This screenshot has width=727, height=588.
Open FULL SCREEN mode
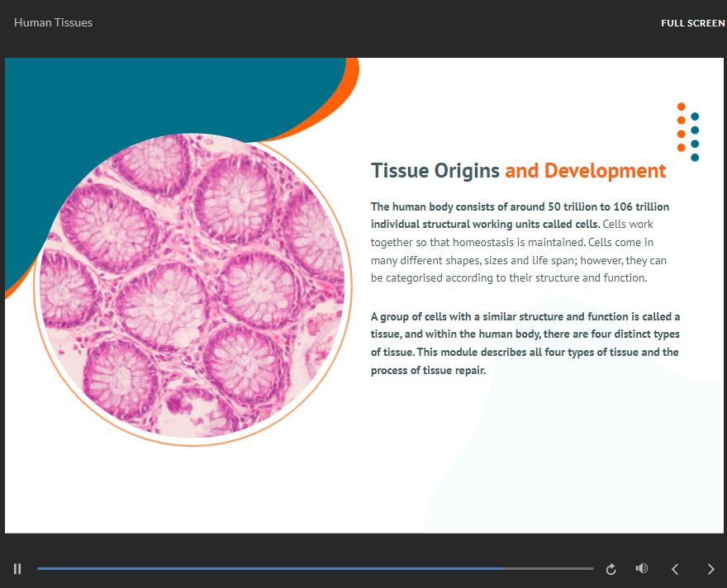coord(692,23)
